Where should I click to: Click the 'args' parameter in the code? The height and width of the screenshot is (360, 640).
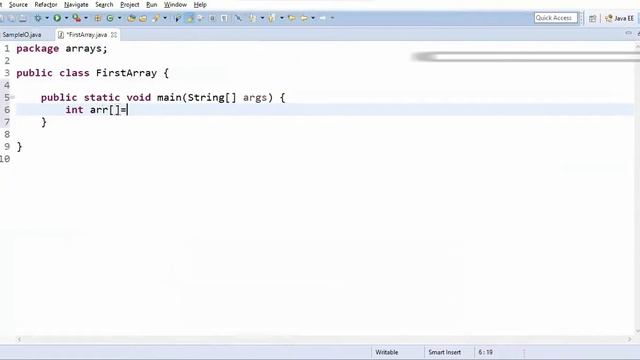[x=255, y=98]
